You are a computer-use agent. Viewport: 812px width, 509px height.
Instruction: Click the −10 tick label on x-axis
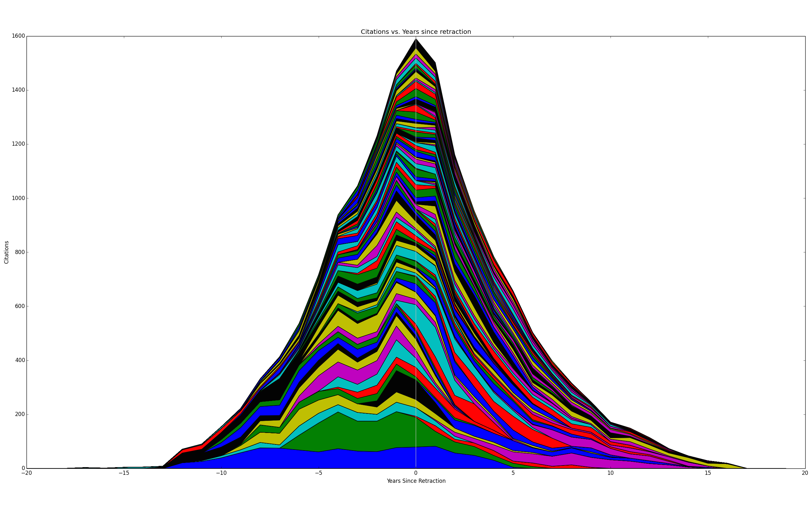point(221,473)
